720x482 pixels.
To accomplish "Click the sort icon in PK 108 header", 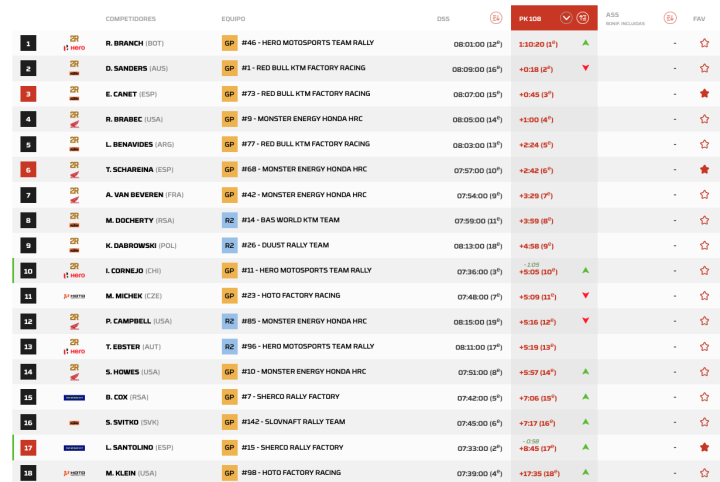I will coord(583,18).
